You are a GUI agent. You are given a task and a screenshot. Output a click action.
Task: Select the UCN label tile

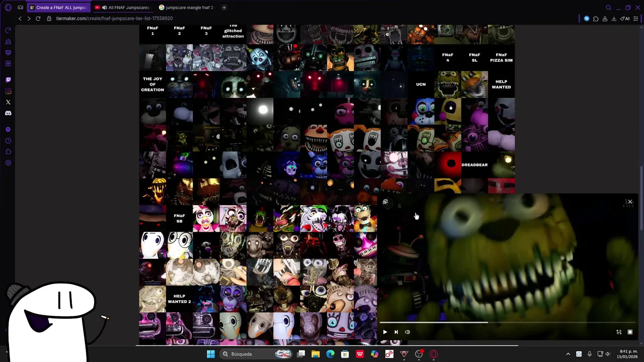[x=421, y=84]
